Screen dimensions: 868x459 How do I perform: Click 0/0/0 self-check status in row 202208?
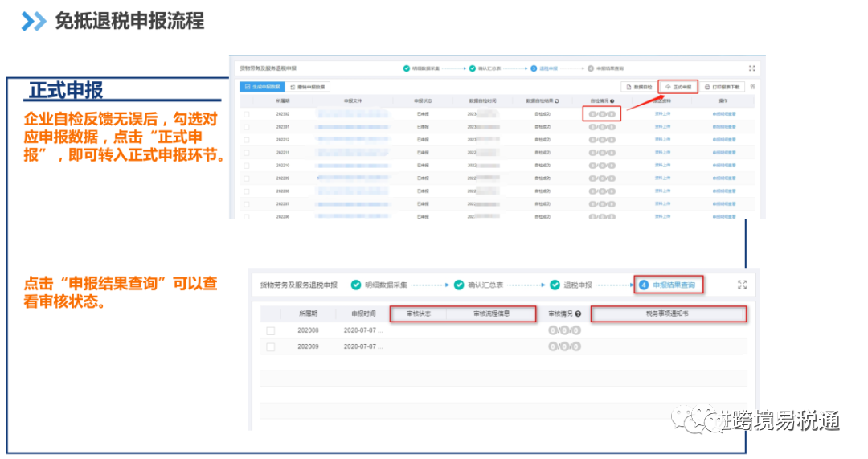point(602,191)
